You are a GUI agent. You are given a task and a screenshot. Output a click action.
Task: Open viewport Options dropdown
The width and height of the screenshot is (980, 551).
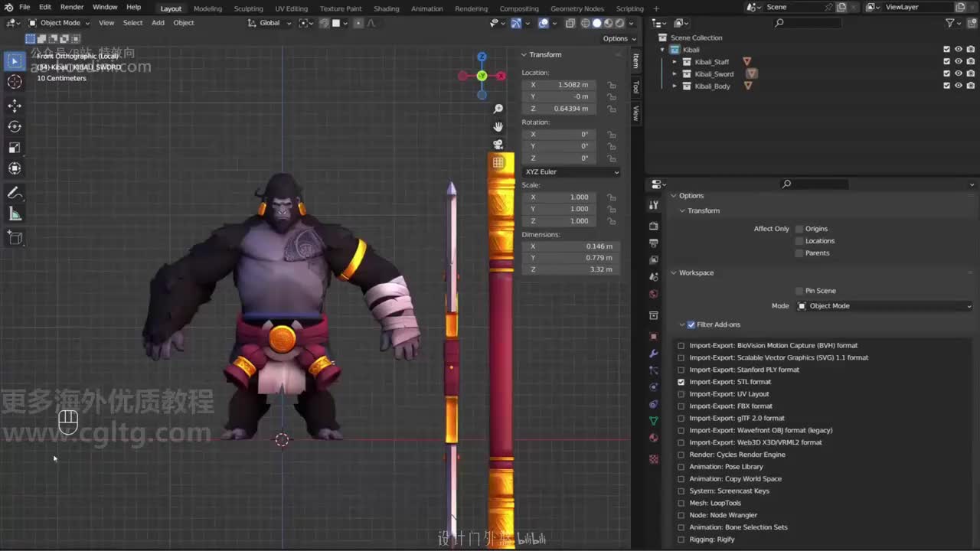coord(619,39)
